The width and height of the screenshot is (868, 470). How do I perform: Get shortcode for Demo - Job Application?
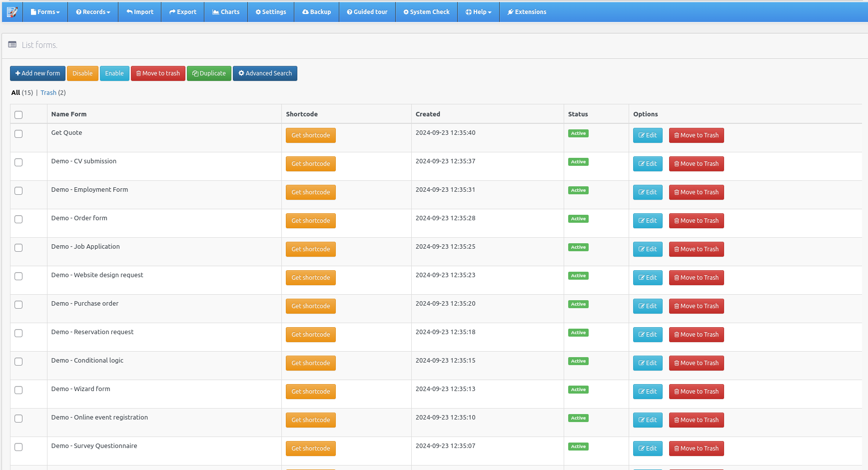coord(311,249)
